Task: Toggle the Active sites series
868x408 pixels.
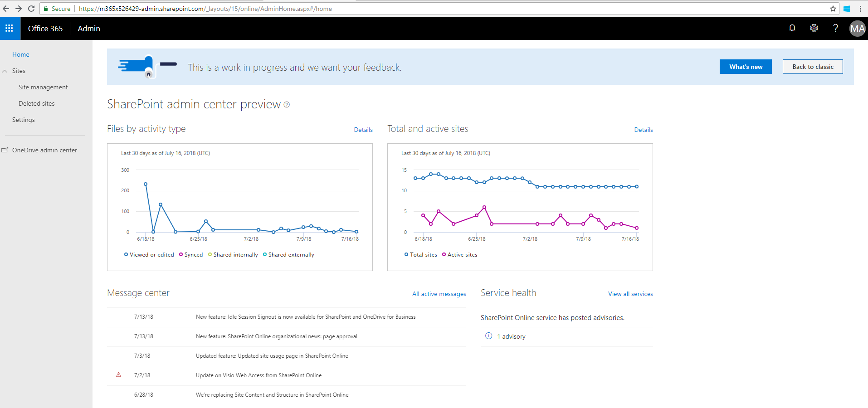Action: pyautogui.click(x=459, y=254)
